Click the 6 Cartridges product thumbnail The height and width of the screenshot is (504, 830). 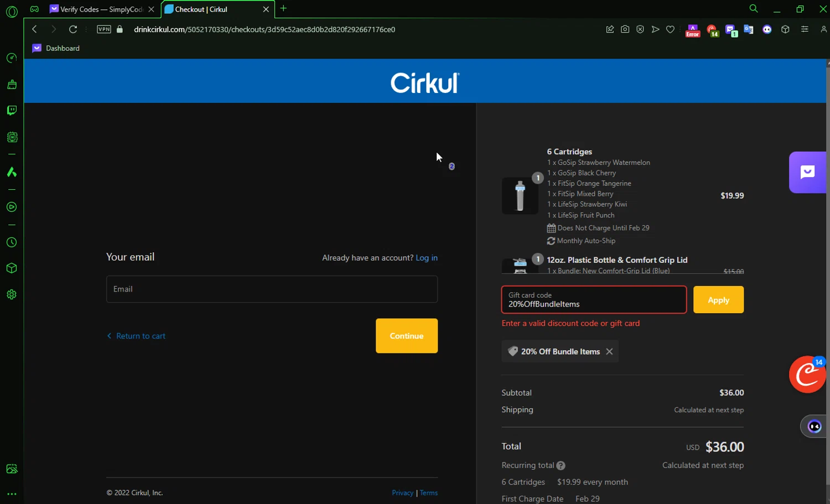click(520, 196)
